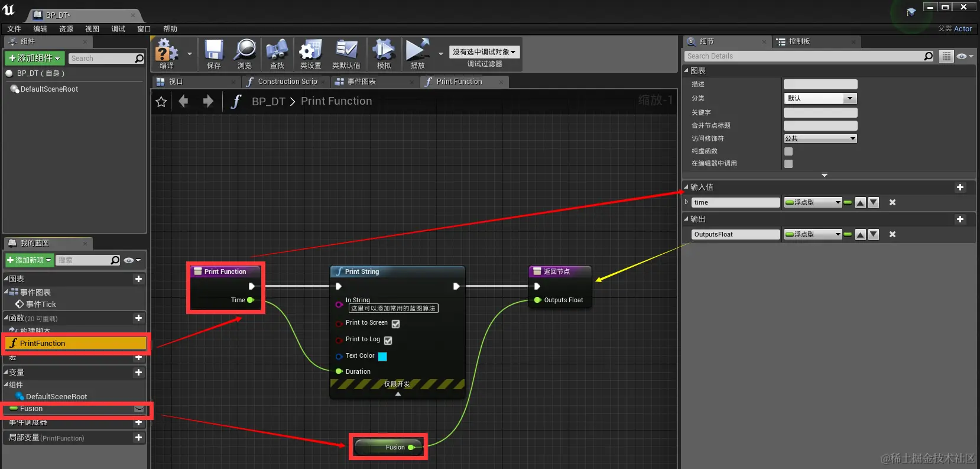The height and width of the screenshot is (469, 980).
Task: Open the File (文件) menu
Action: 14,29
